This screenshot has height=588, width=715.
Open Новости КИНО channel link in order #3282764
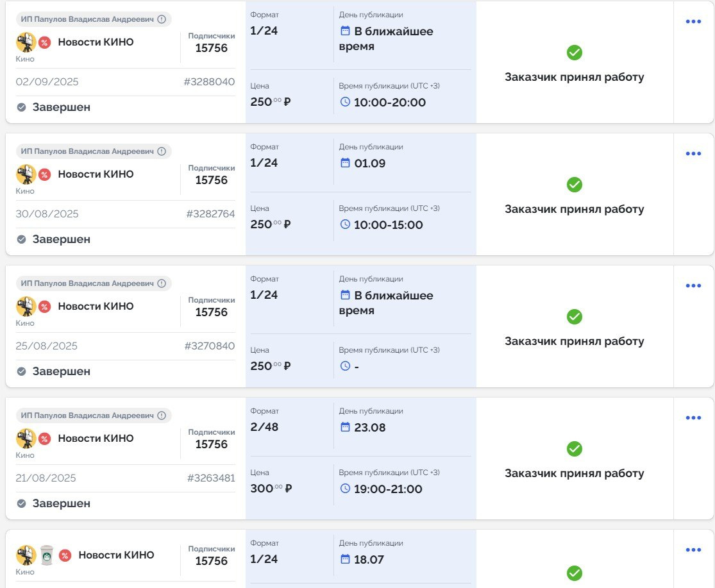click(x=96, y=174)
